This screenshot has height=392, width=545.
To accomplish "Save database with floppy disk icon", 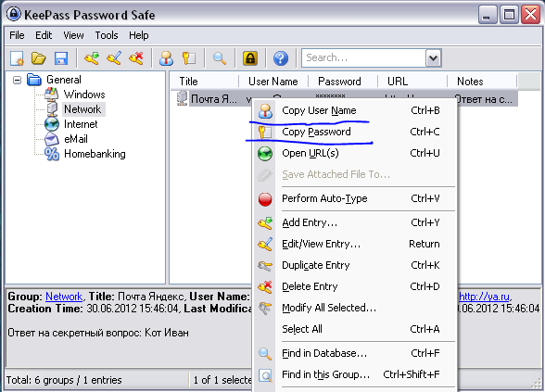I will point(61,58).
